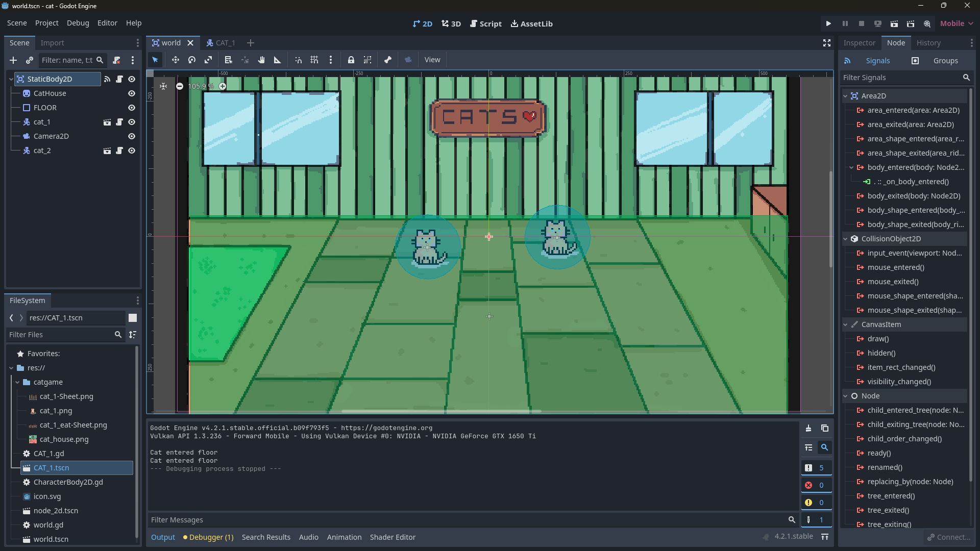Click the Connect... button
The width and height of the screenshot is (980, 551).
point(949,537)
